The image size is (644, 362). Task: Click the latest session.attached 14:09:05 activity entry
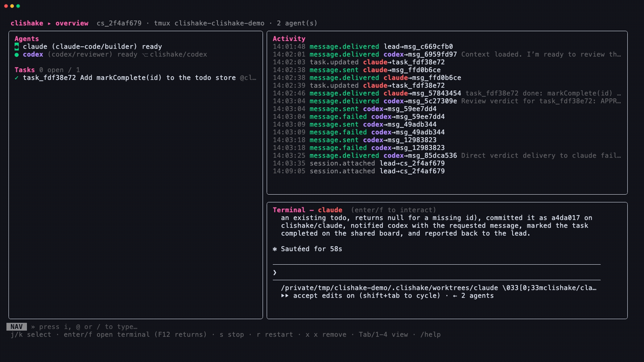pyautogui.click(x=359, y=171)
